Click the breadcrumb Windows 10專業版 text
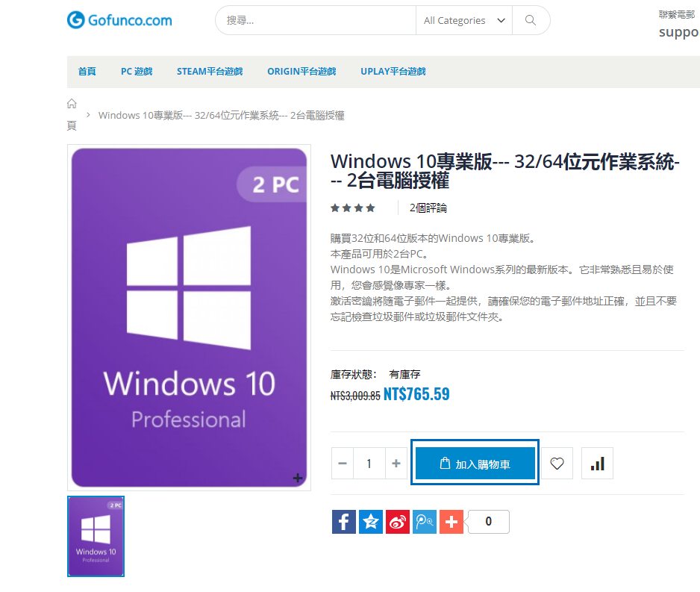Image resolution: width=700 pixels, height=592 pixels. pos(222,116)
